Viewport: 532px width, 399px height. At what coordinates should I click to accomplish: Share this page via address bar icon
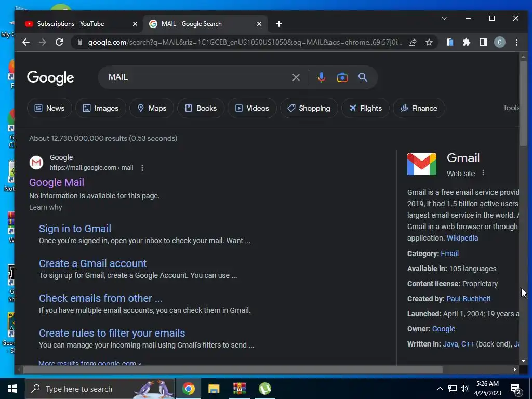click(413, 42)
